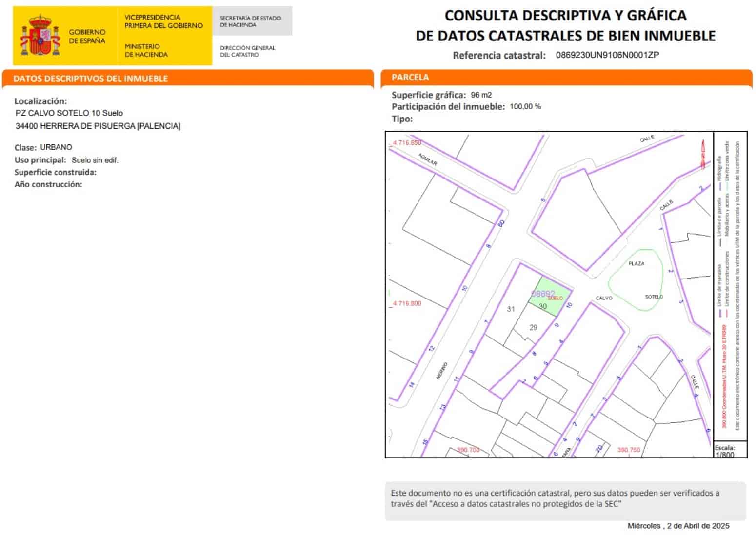Collapse the DATOS DESCRIPTIVOS DEL INMUEBLE section
The height and width of the screenshot is (538, 756).
[x=91, y=78]
